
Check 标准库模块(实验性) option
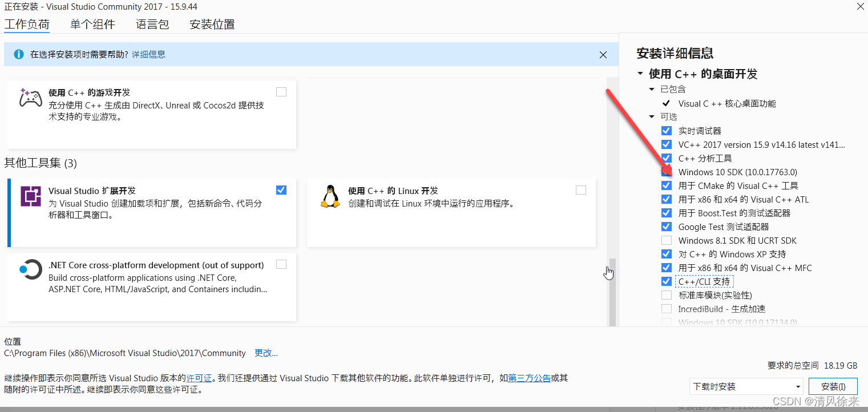pos(667,295)
